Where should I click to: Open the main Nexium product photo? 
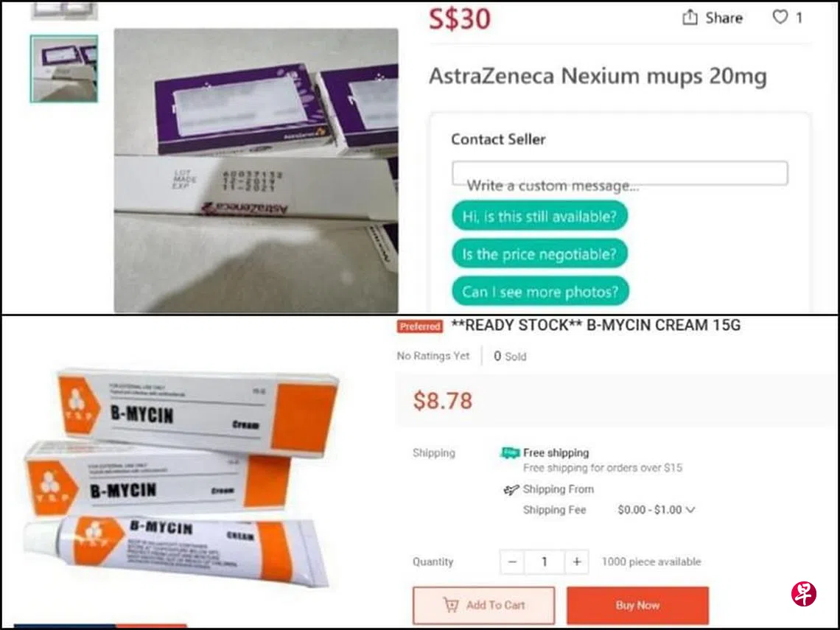256,170
